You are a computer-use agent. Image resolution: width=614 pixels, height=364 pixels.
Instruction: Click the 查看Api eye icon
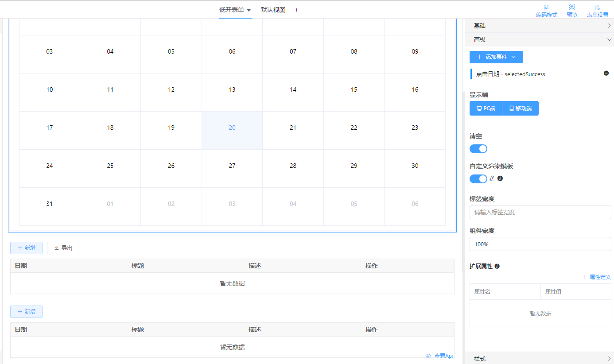(428, 356)
